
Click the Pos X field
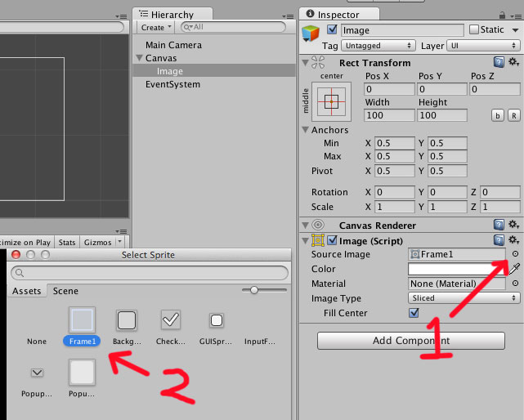[x=389, y=89]
